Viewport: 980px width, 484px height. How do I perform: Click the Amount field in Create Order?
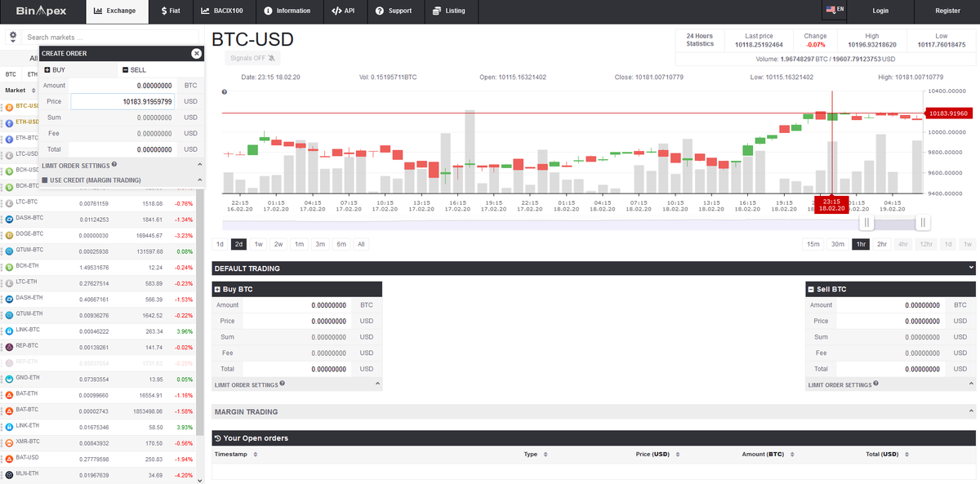tap(123, 85)
